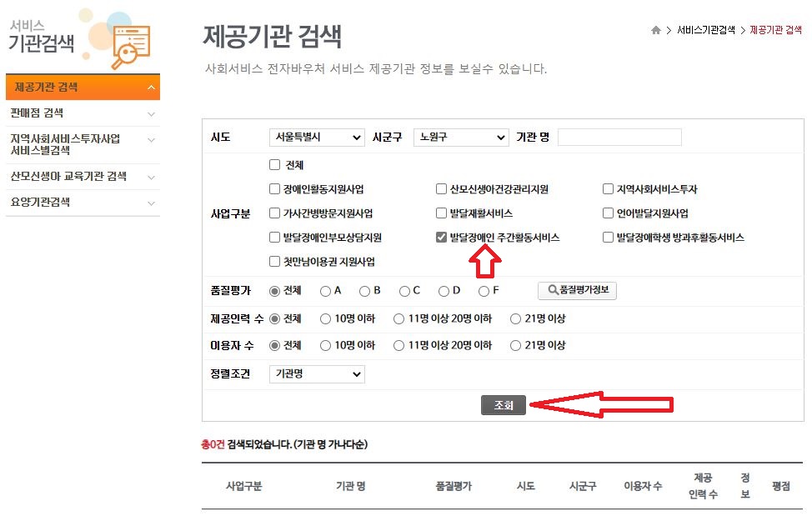Screen dimensions: 812x521
Task: Open the 정렬조건 sort dropdown
Action: click(x=316, y=373)
